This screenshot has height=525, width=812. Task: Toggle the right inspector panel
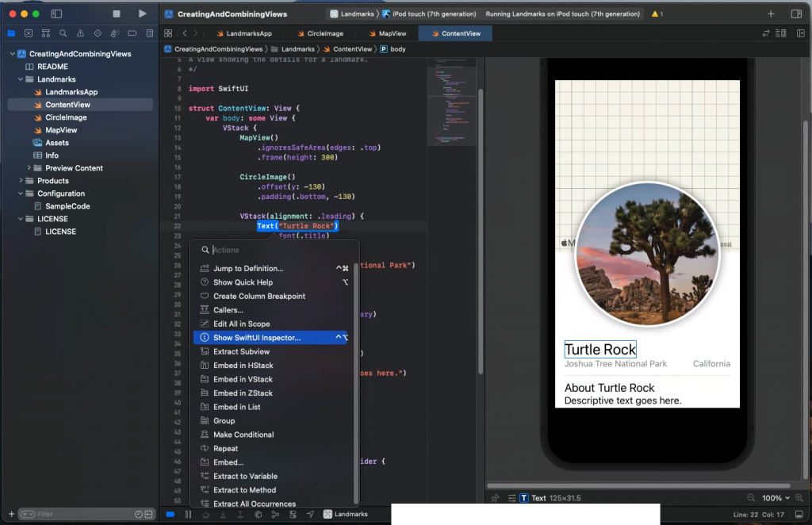click(x=796, y=14)
